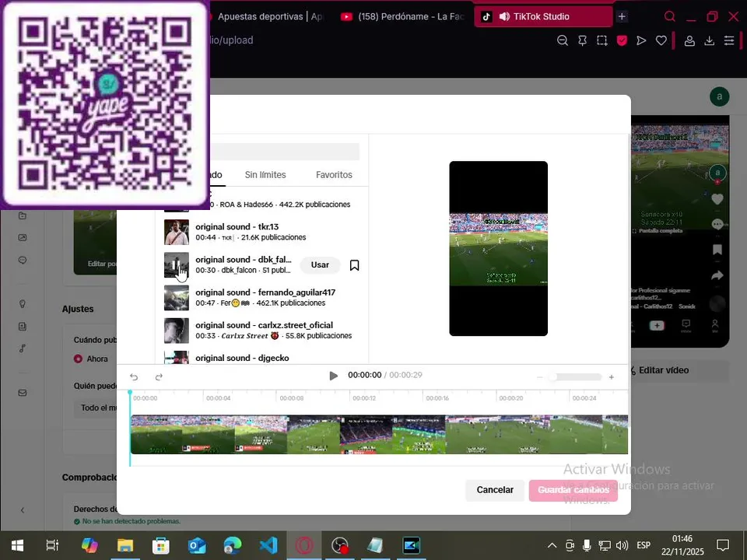Screen dimensions: 747x560
Task: Open the browser easy setup menu icon
Action: [729, 40]
